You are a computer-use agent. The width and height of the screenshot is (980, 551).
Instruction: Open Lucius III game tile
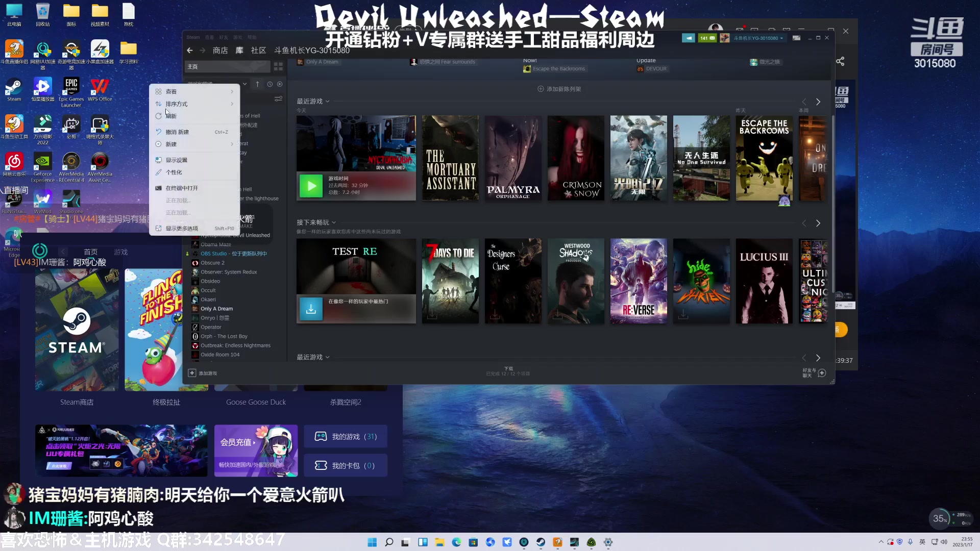coord(764,281)
